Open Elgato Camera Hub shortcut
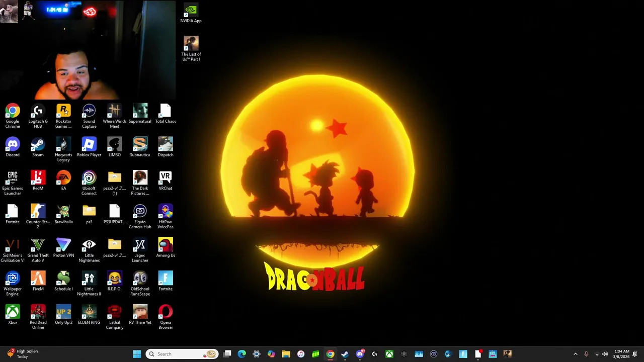 140,217
